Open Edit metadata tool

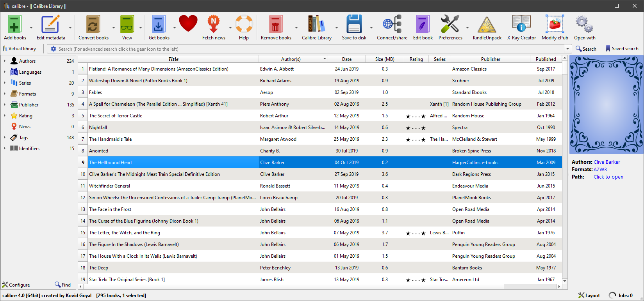coord(50,25)
